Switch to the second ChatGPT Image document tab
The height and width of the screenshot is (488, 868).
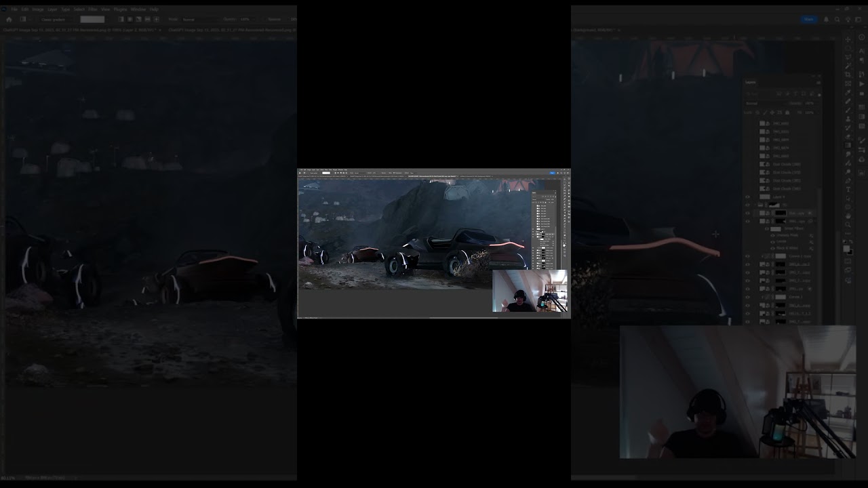pos(232,30)
